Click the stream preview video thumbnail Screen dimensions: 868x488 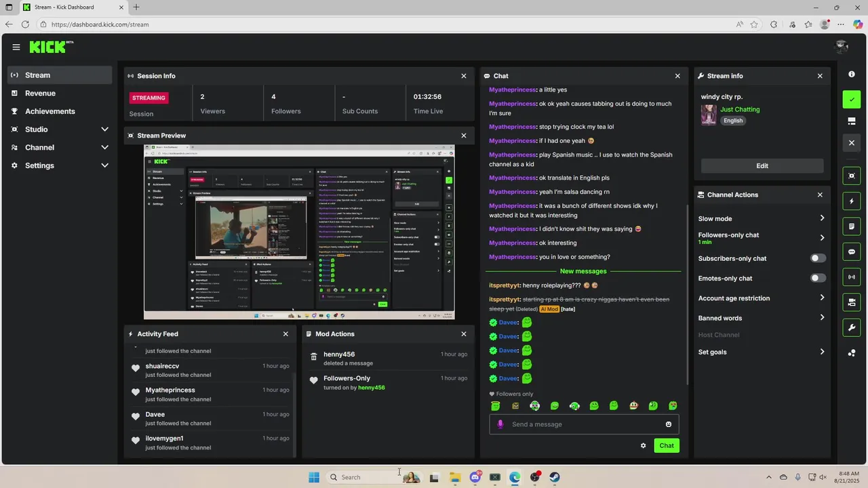coord(299,232)
